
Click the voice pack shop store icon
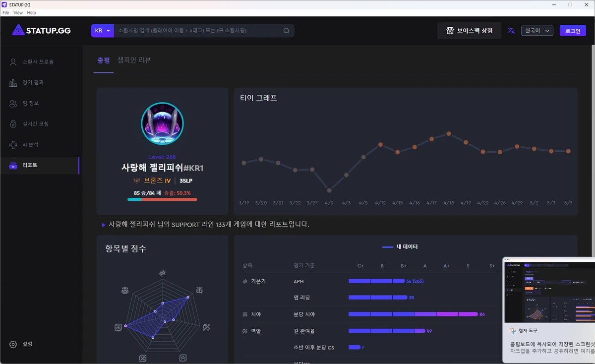tap(450, 31)
